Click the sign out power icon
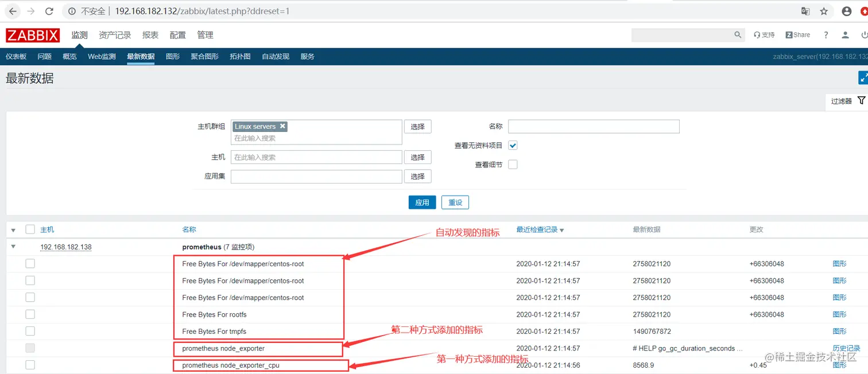868x374 pixels. click(x=864, y=35)
